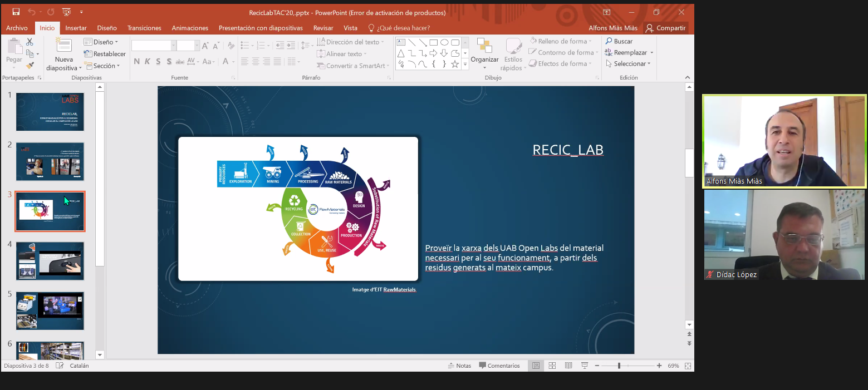Open the Presentación con diapositivas tab
The width and height of the screenshot is (868, 390).
click(x=261, y=28)
